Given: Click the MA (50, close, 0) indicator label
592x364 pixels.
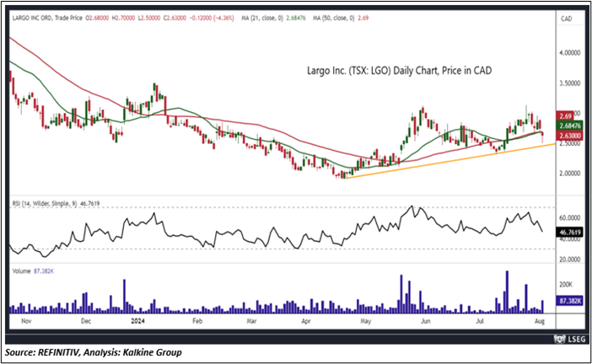Looking at the screenshot, I should pos(333,18).
